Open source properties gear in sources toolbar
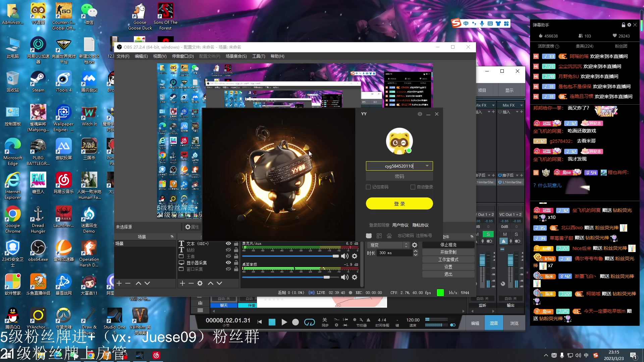 (x=200, y=283)
